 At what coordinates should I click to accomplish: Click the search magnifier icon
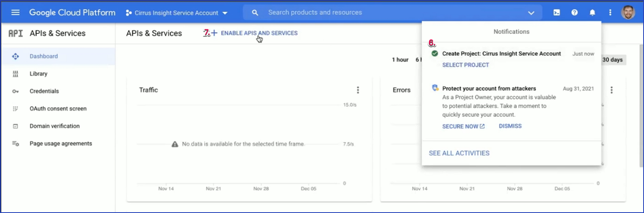[255, 12]
